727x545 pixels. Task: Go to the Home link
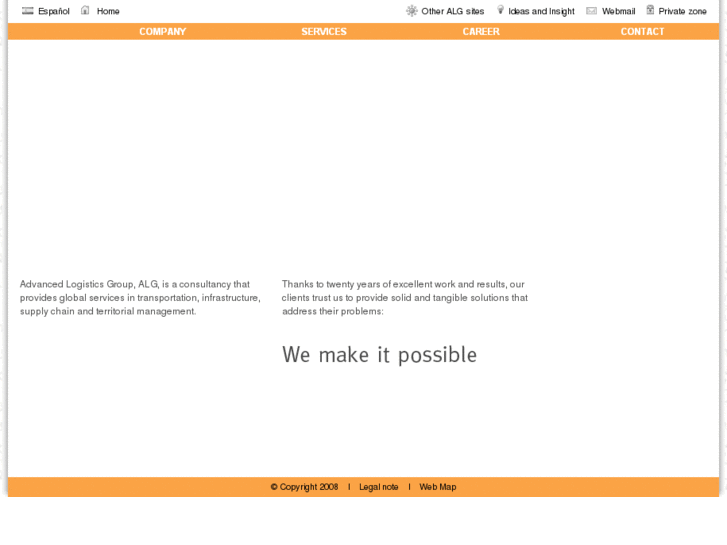[108, 11]
